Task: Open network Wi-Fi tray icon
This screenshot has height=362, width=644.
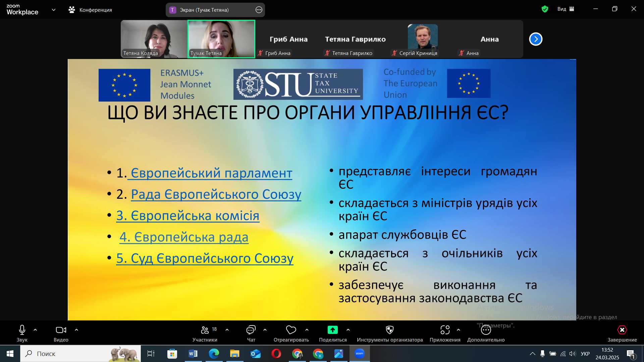Action: 563,354
